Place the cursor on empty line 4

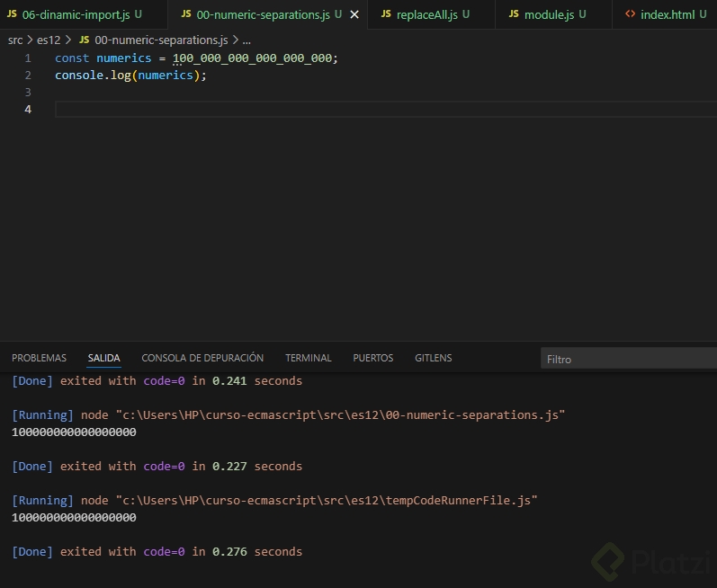click(270, 110)
